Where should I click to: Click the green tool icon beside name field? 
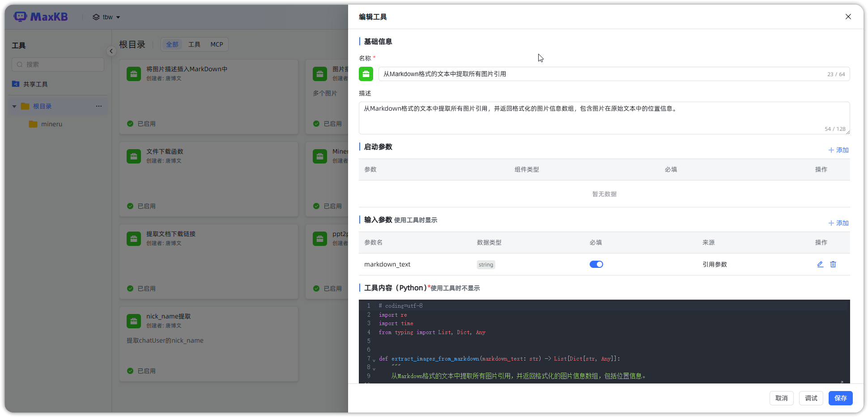tap(366, 74)
